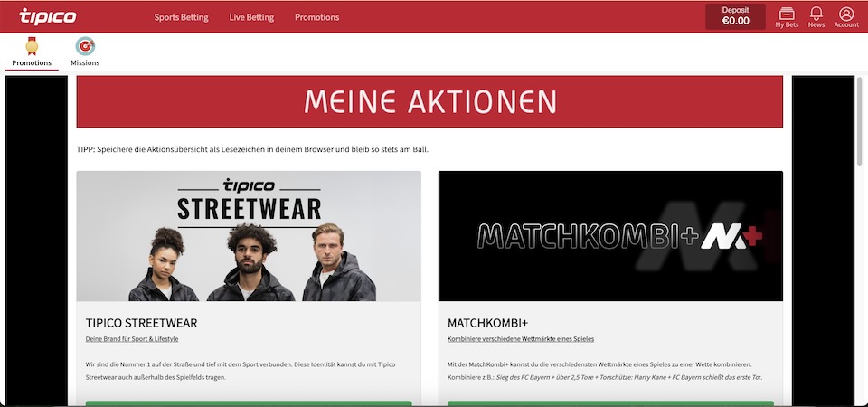Open My Bets icon
Image resolution: width=868 pixels, height=407 pixels.
pos(786,14)
